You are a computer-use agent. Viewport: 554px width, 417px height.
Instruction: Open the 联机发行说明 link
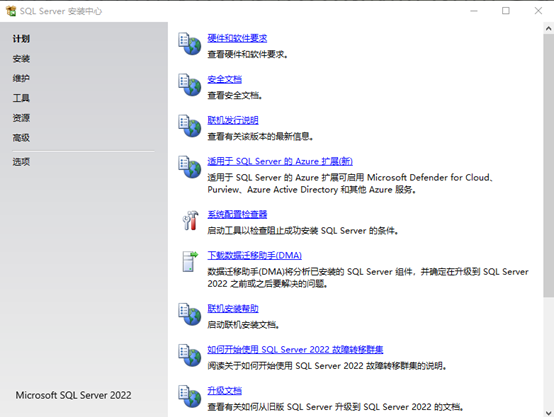point(233,120)
